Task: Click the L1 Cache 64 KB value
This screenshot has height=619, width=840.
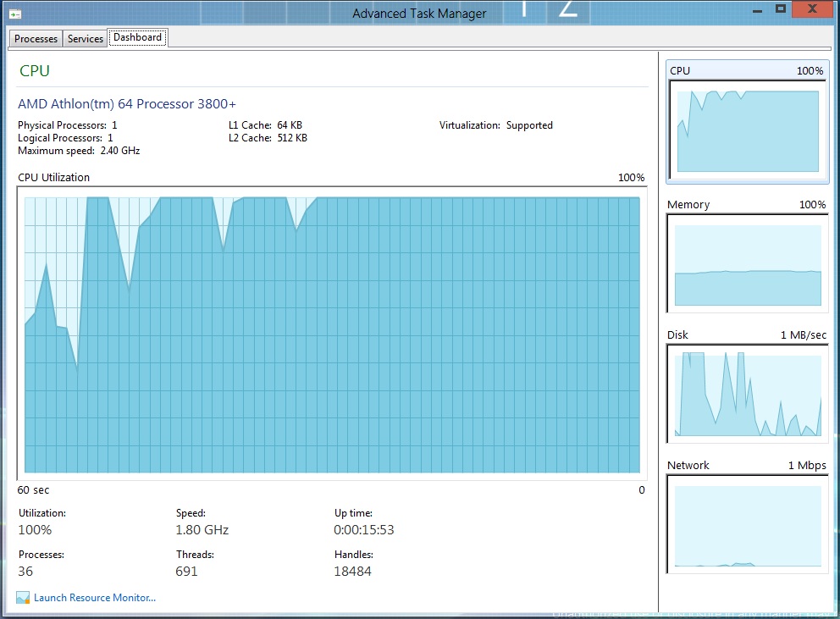Action: [290, 124]
